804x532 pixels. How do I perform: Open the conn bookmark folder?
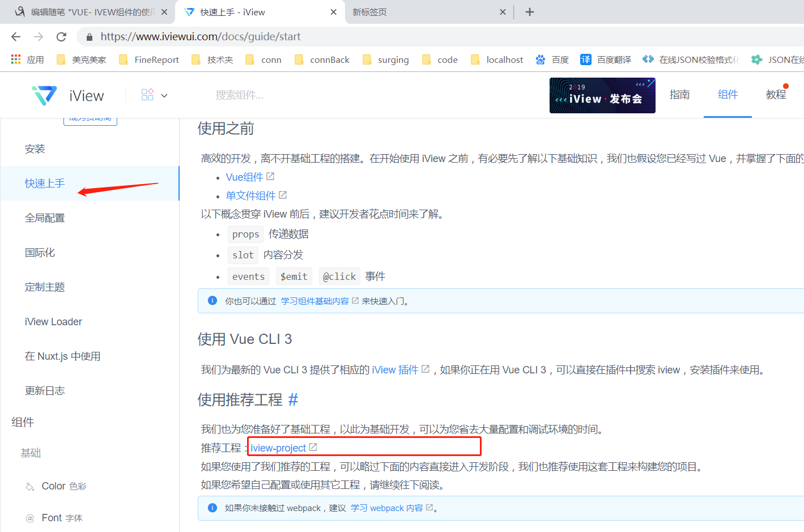tap(263, 59)
